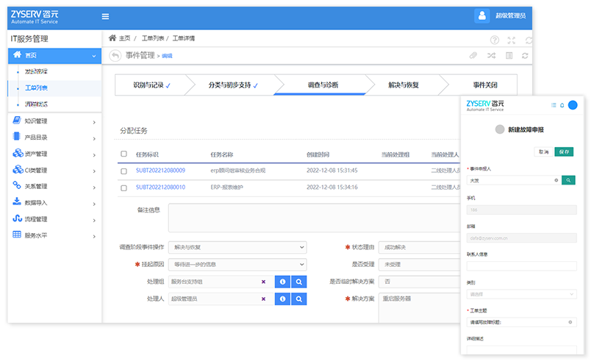Open the help question mark icon

tap(494, 40)
